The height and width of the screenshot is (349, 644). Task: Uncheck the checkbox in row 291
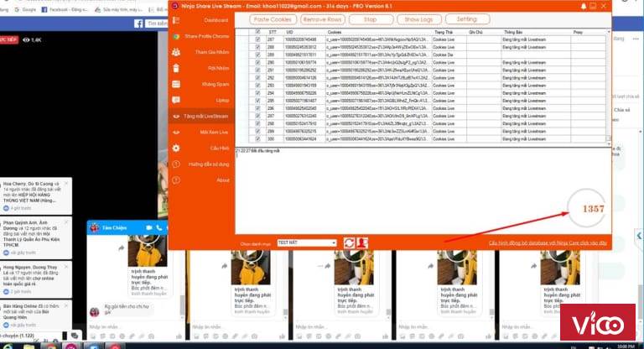point(257,70)
